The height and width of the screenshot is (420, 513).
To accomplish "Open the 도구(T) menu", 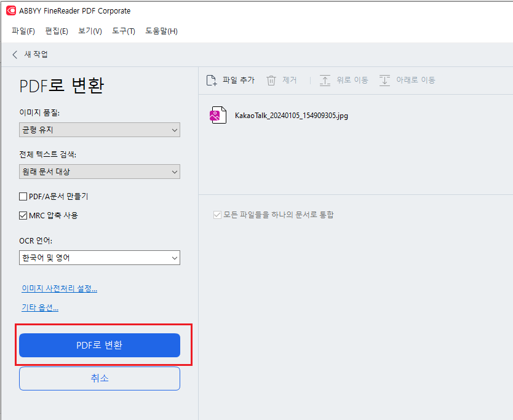I will (x=124, y=31).
